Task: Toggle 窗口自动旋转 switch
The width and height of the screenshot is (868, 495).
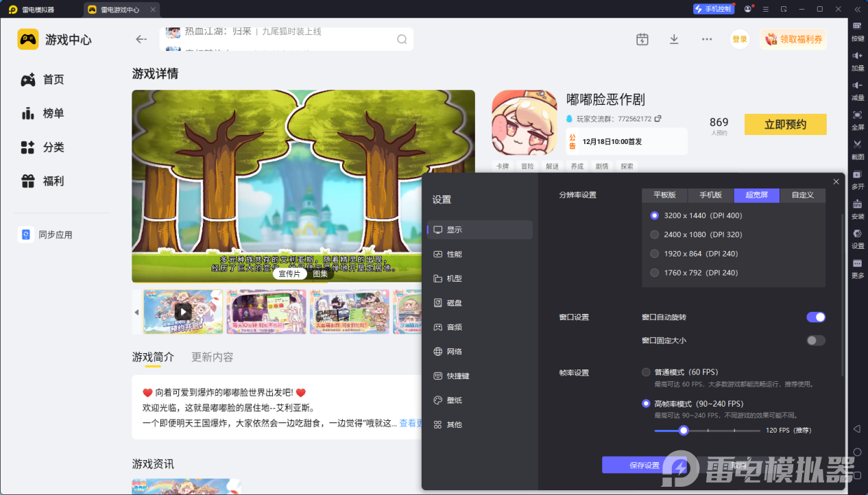Action: pyautogui.click(x=816, y=317)
